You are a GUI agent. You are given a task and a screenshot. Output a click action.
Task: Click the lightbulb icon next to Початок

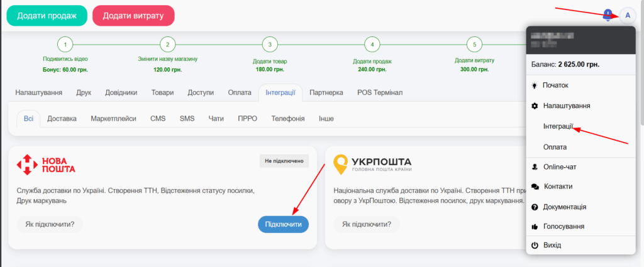pos(535,85)
